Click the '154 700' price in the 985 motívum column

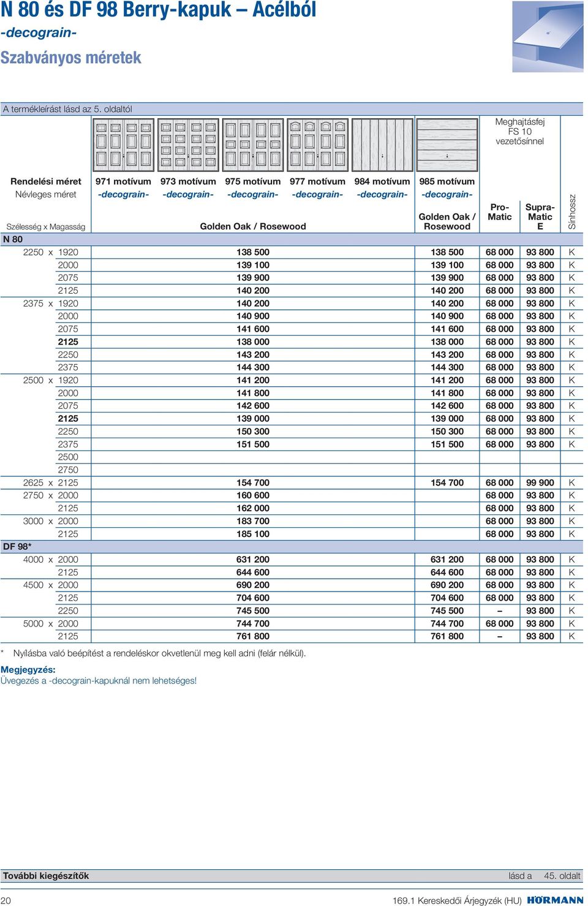(x=447, y=482)
